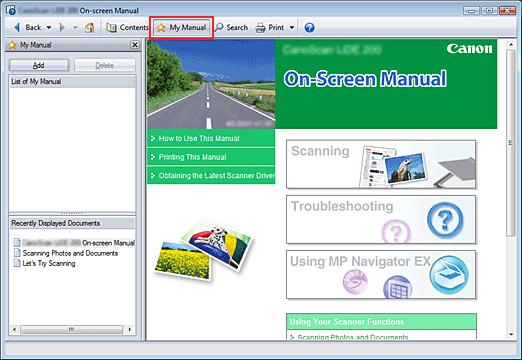Viewport: 522px width, 360px height.
Task: Open the blue Help question icon
Action: point(309,27)
